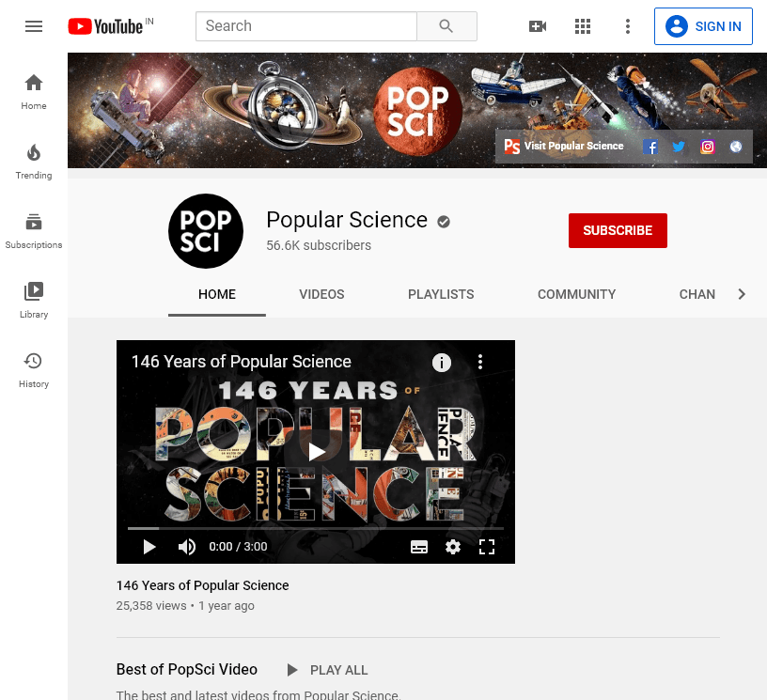Enter fullscreen mode

point(487,547)
